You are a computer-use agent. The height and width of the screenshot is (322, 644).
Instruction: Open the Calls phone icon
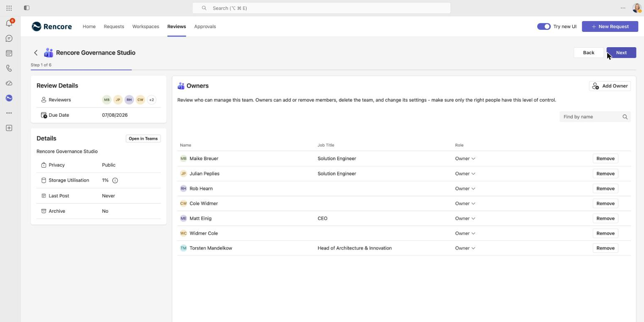pos(9,68)
